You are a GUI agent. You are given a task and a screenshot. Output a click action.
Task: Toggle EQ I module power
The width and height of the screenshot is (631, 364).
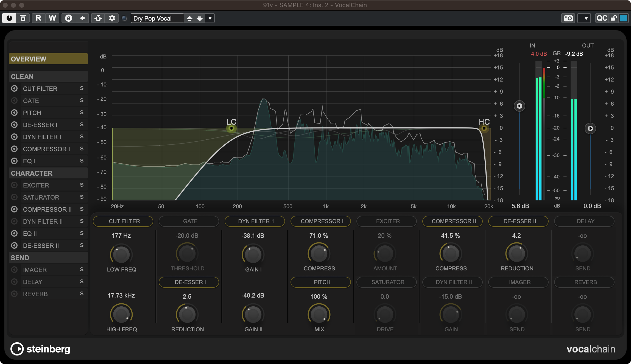(x=14, y=161)
